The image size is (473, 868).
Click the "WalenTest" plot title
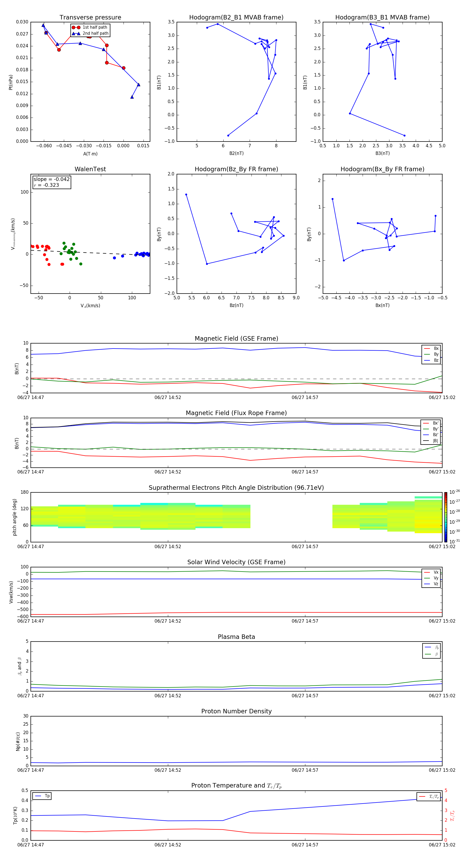pos(90,169)
